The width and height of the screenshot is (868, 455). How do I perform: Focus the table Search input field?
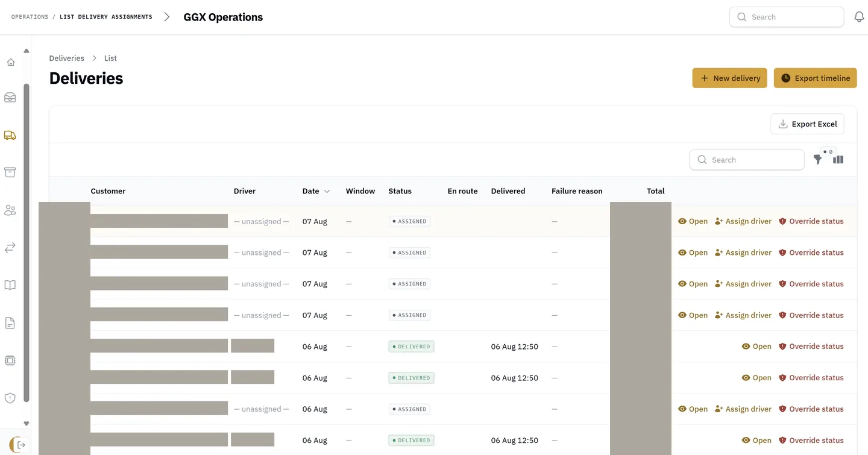pos(747,160)
